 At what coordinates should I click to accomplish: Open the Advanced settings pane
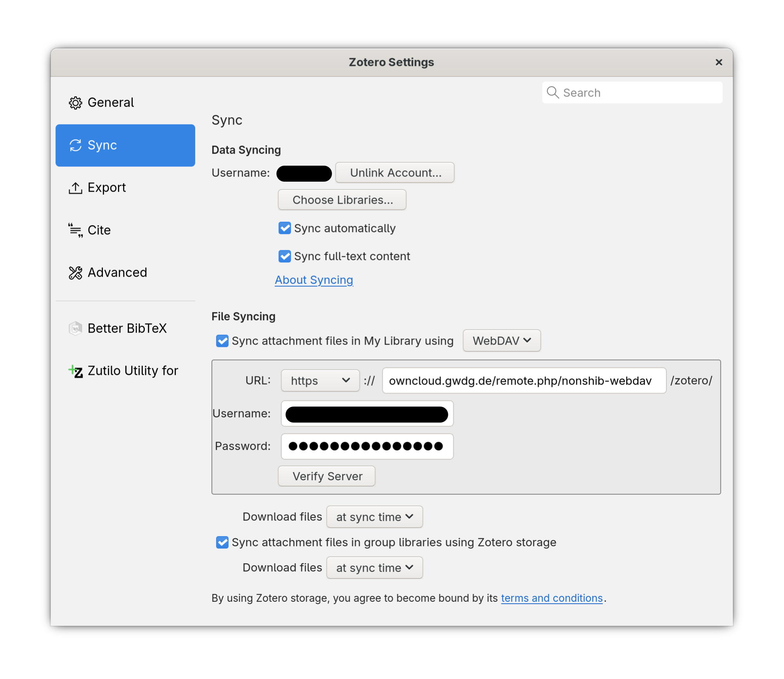117,273
